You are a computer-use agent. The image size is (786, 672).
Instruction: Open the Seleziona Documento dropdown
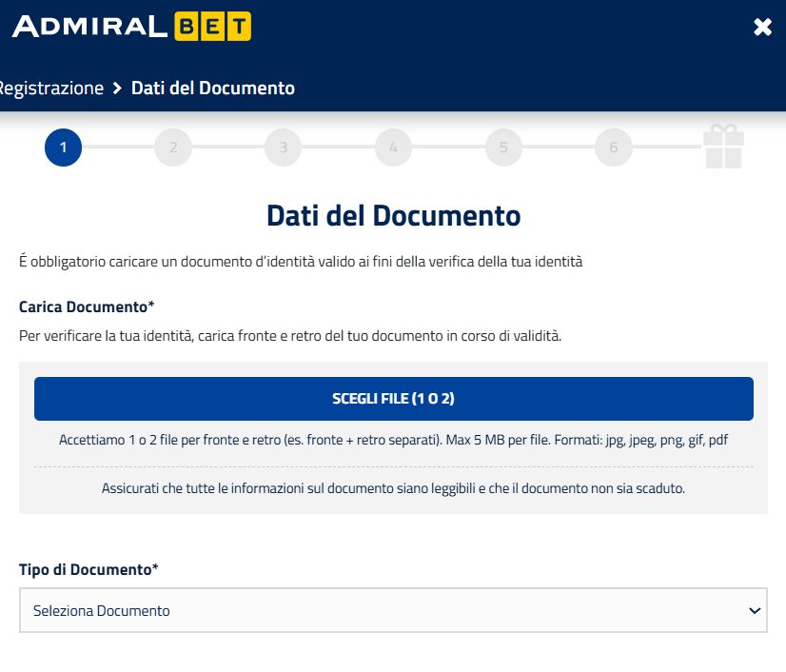(x=393, y=610)
